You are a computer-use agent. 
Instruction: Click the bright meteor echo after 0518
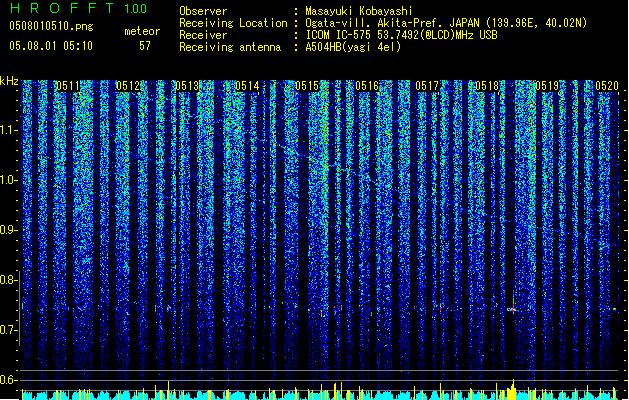(512, 309)
